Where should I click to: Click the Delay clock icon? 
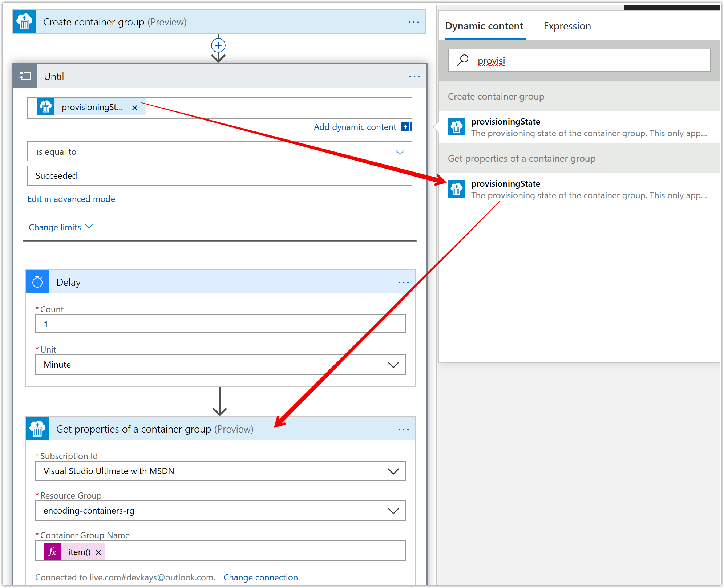[x=37, y=282]
